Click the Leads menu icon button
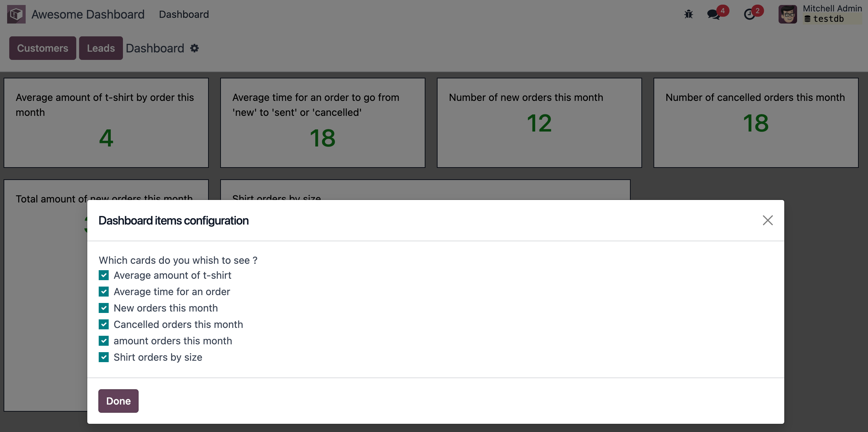The image size is (868, 432). 101,48
